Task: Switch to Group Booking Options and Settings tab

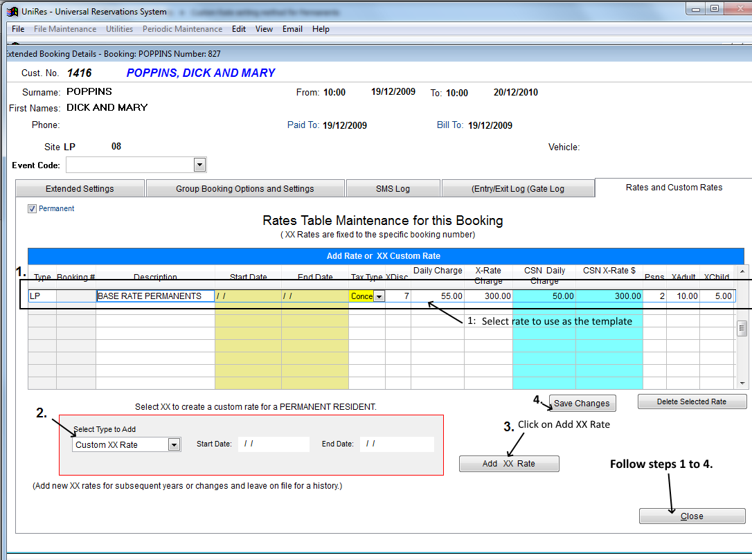Action: [245, 188]
